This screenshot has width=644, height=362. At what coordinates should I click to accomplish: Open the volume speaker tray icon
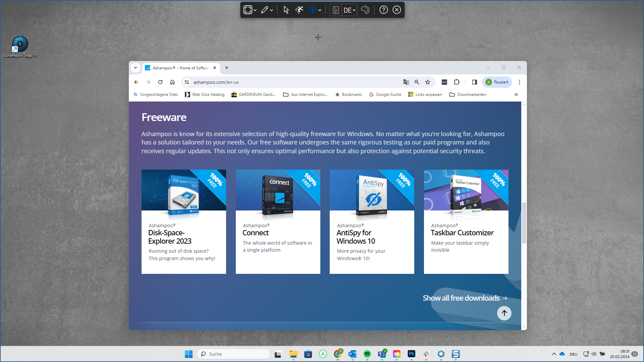[x=594, y=354]
